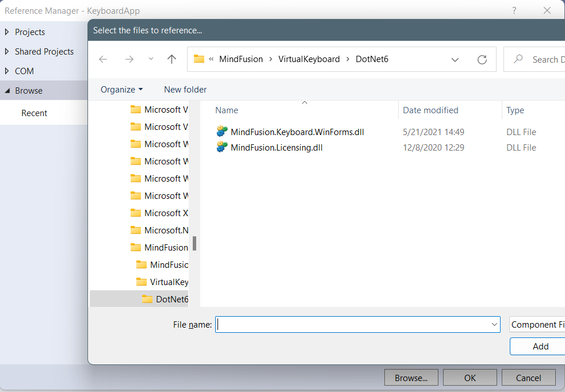This screenshot has width=565, height=392.
Task: Expand chevron after MindFusion in path
Action: coord(270,59)
